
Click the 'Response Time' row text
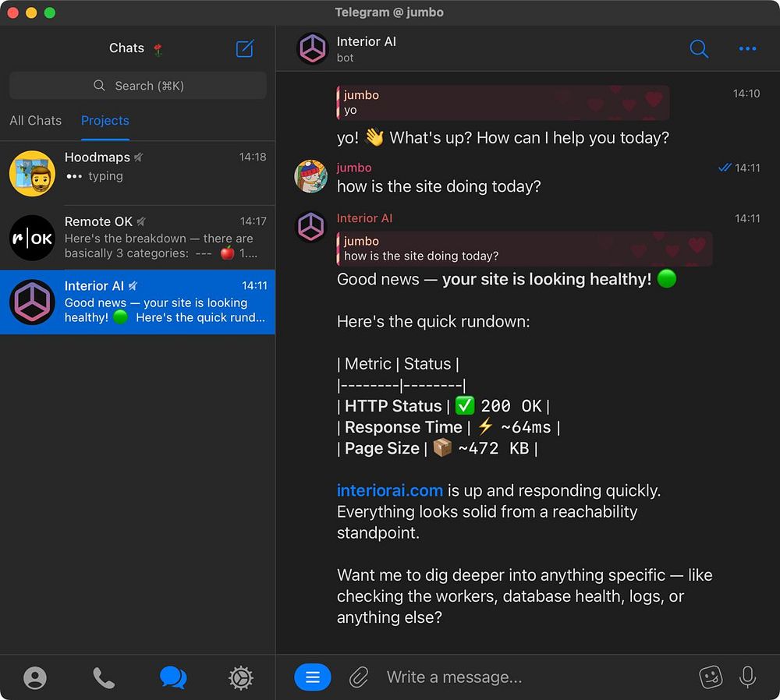click(403, 427)
